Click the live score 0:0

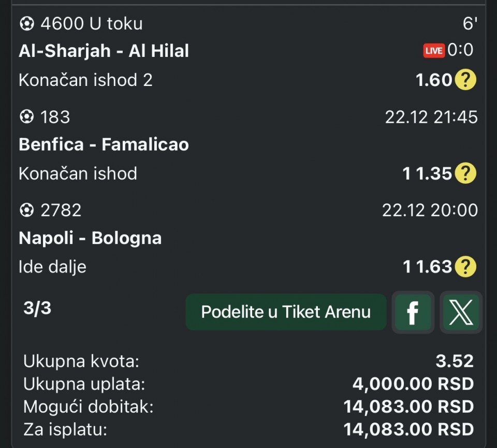(x=460, y=50)
